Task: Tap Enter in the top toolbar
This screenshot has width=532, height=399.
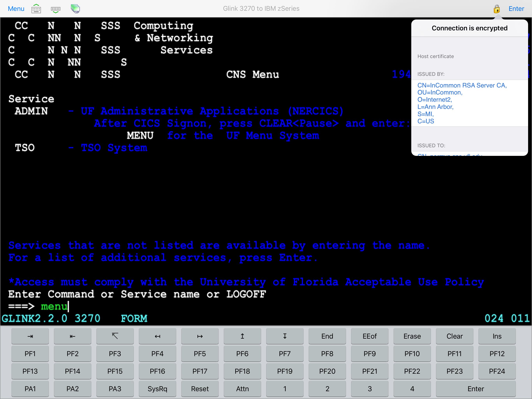Action: [516, 9]
